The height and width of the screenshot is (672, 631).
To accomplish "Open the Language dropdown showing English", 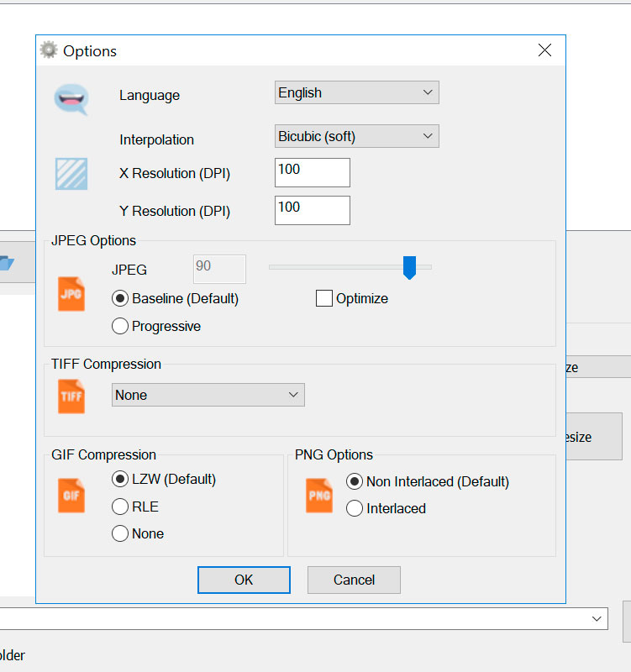I will (x=356, y=92).
